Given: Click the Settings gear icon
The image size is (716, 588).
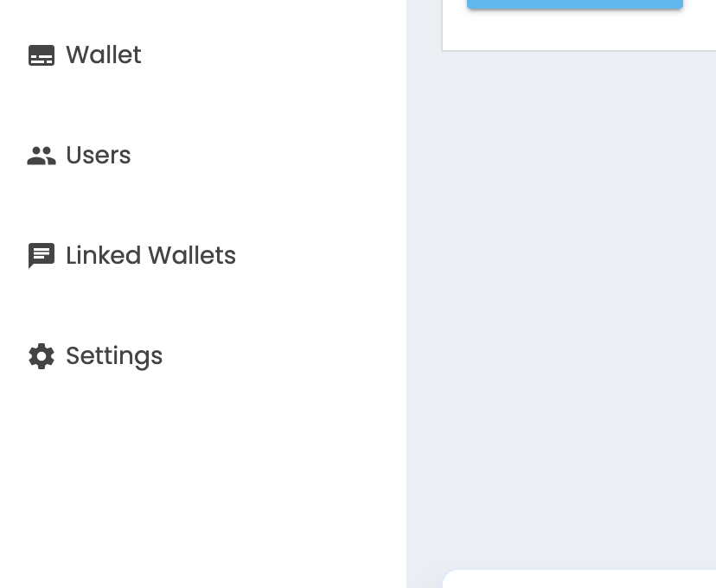Looking at the screenshot, I should tap(42, 356).
